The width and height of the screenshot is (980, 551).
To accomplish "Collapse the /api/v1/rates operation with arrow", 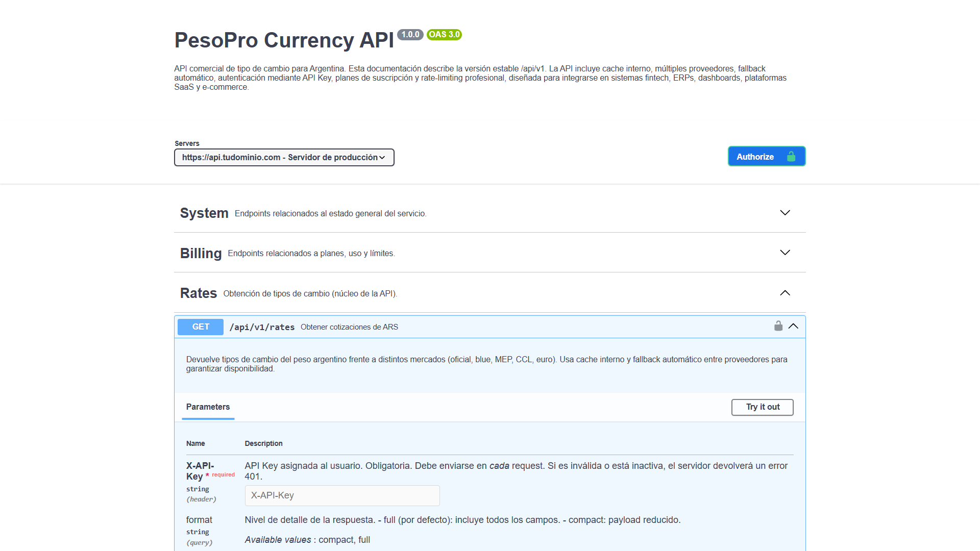I will tap(793, 326).
